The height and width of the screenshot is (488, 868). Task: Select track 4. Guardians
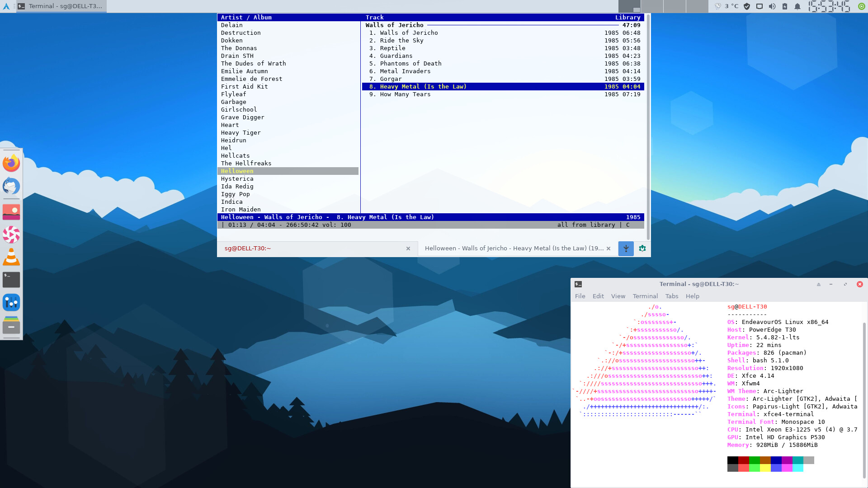[503, 56]
